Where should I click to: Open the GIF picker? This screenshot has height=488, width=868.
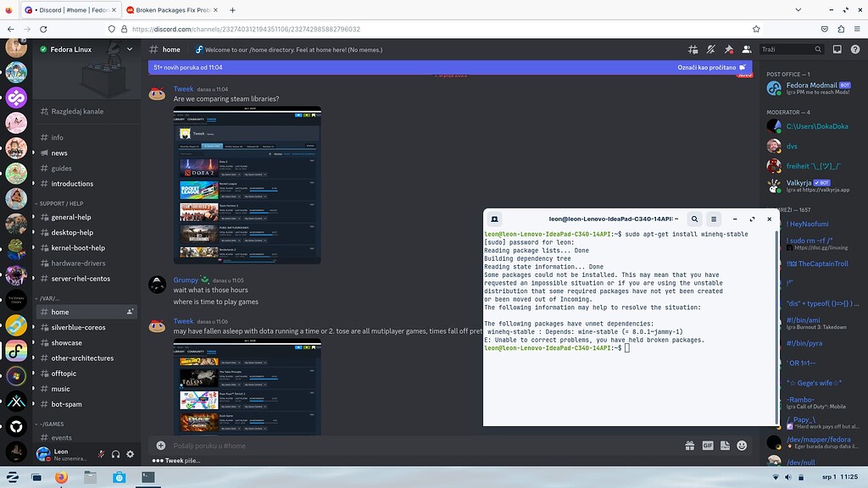(x=708, y=446)
